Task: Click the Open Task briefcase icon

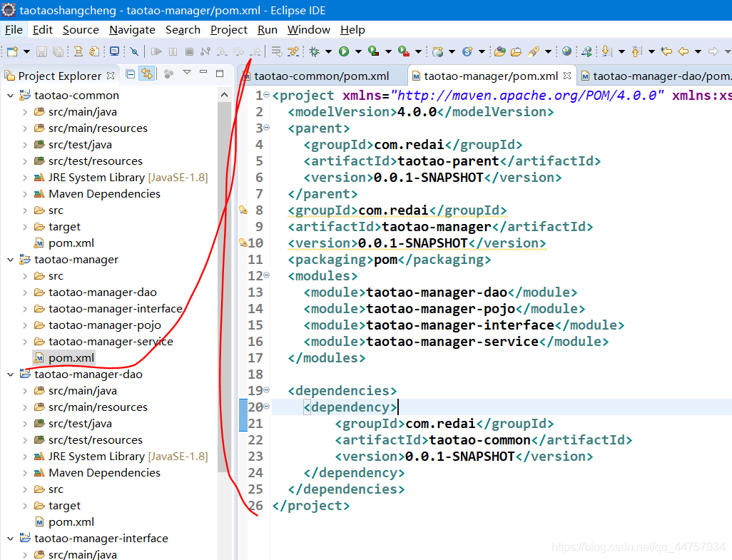Action: pos(517,51)
